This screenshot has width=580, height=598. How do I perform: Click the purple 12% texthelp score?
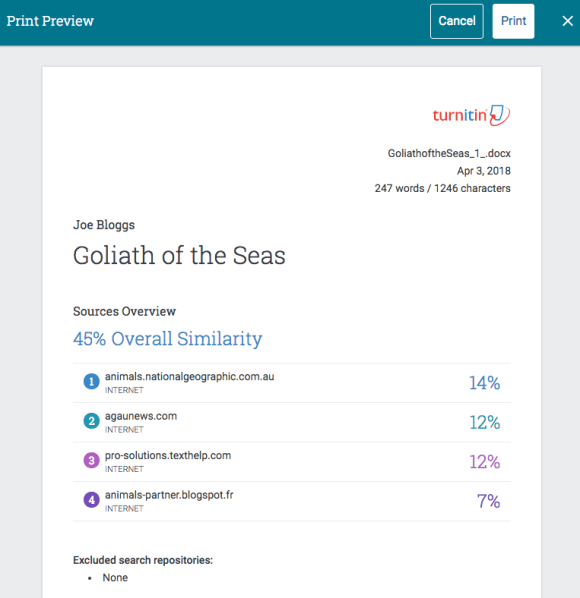[484, 462]
